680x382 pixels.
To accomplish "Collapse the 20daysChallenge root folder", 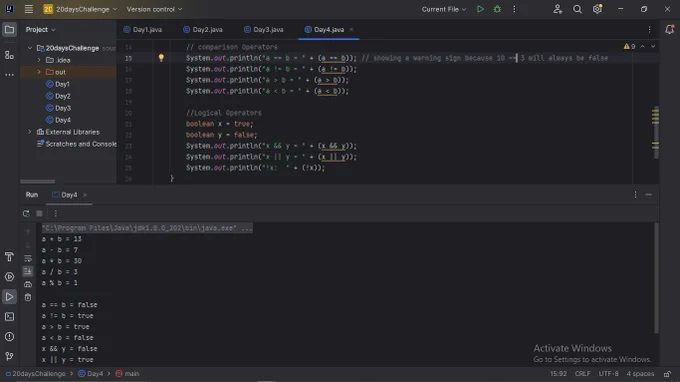I will 30,48.
